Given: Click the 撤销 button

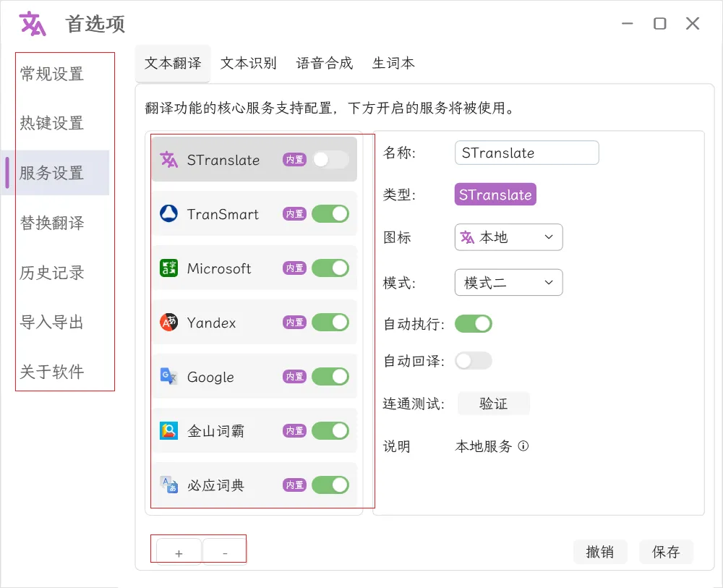Looking at the screenshot, I should [600, 552].
